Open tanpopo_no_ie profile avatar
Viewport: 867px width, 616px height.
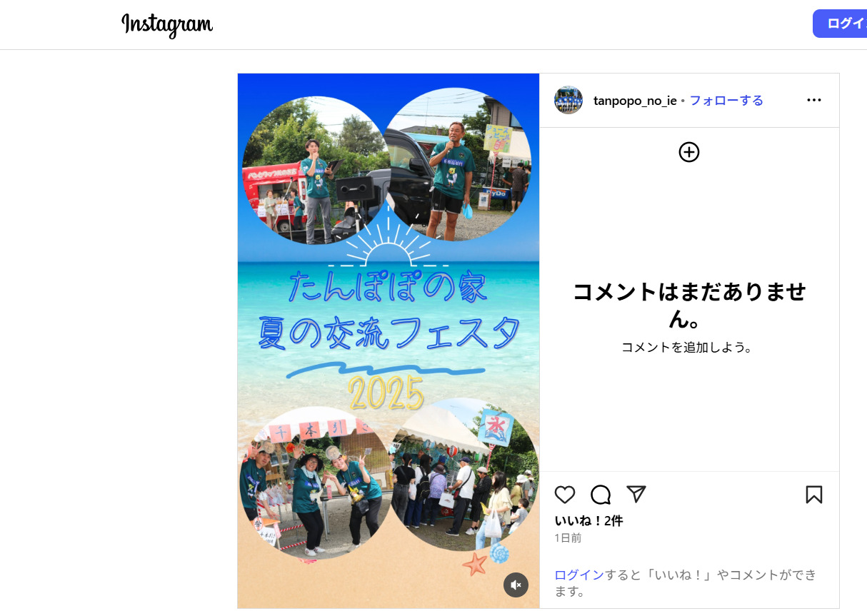coord(568,100)
